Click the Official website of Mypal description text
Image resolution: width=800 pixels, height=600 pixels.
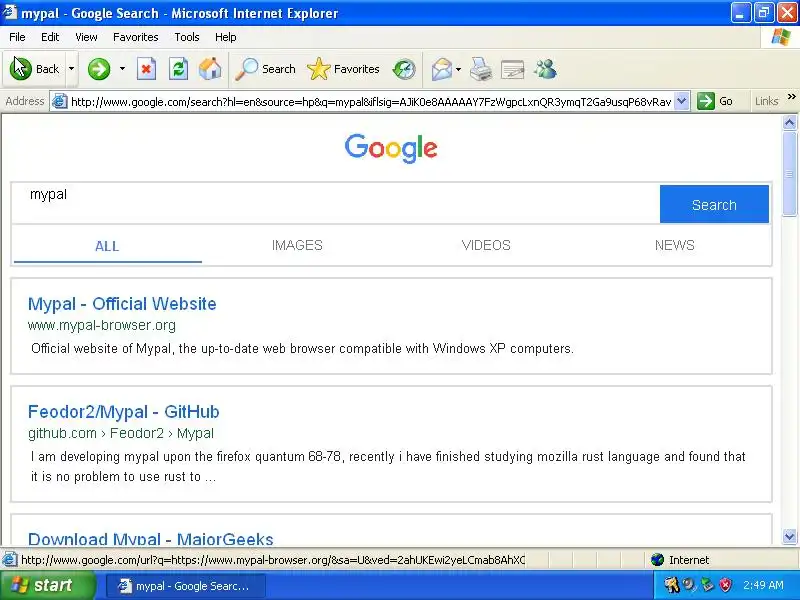(x=303, y=348)
